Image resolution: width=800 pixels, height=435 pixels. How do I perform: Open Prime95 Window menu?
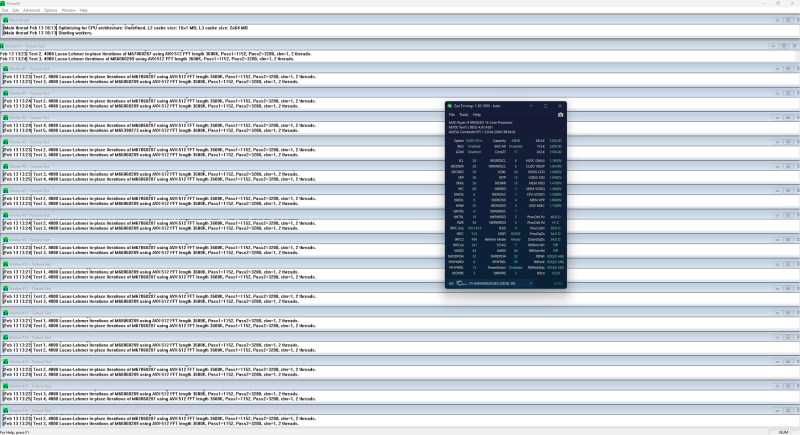[x=68, y=10]
